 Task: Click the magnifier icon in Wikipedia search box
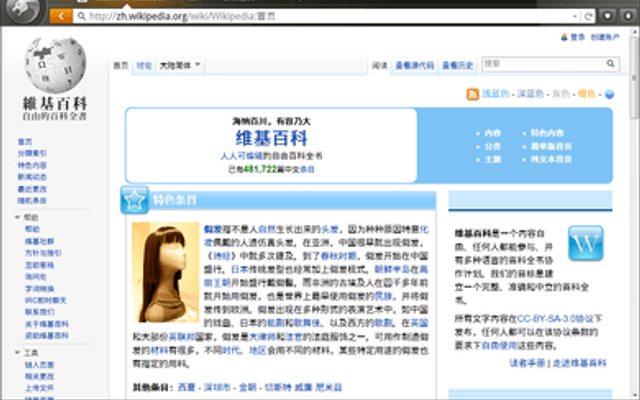[610, 64]
